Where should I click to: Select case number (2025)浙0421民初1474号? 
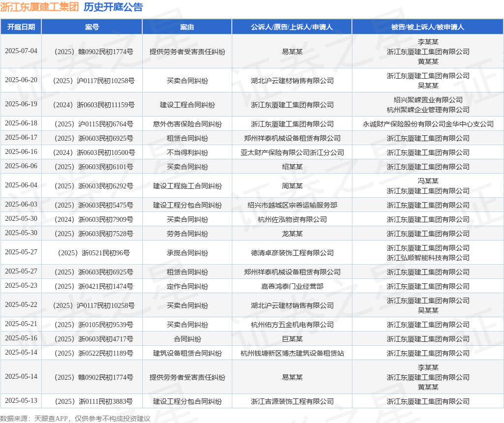94,286
